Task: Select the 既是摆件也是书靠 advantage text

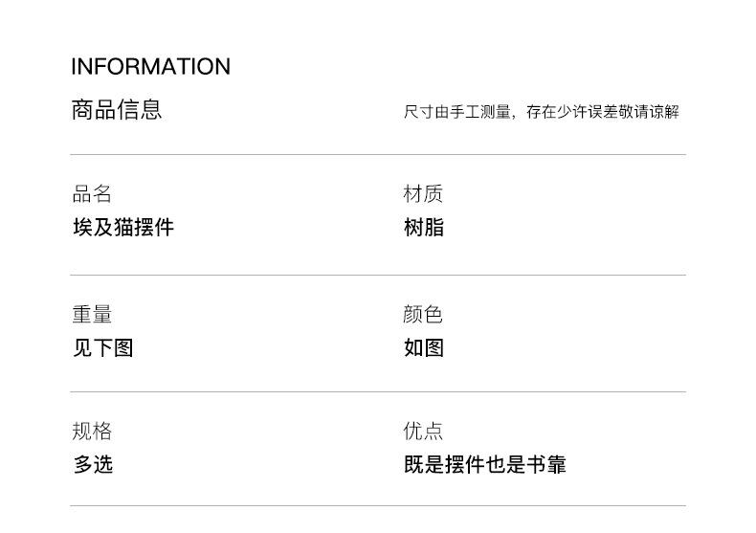Action: pyautogui.click(x=484, y=465)
